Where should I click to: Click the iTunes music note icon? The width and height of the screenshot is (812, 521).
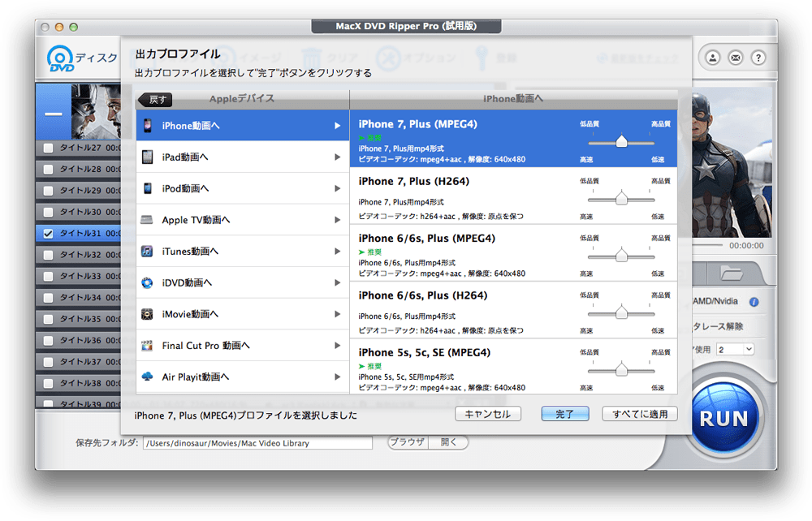[147, 252]
